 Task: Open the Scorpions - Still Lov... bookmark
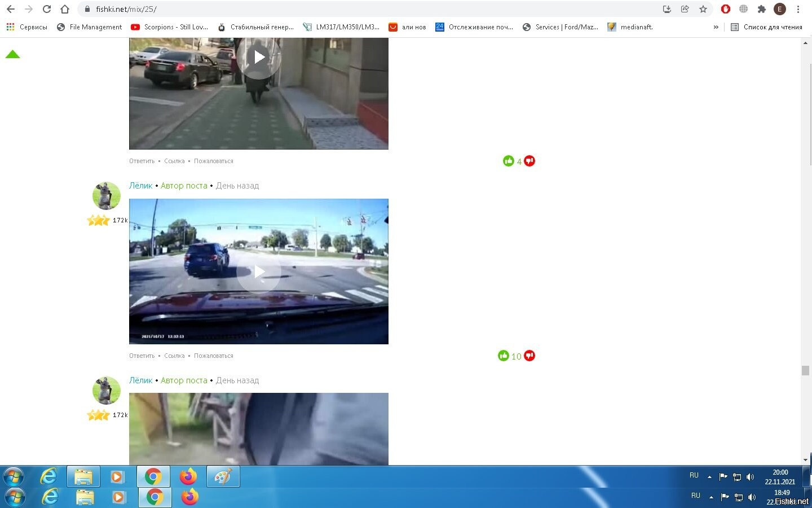coord(170,27)
